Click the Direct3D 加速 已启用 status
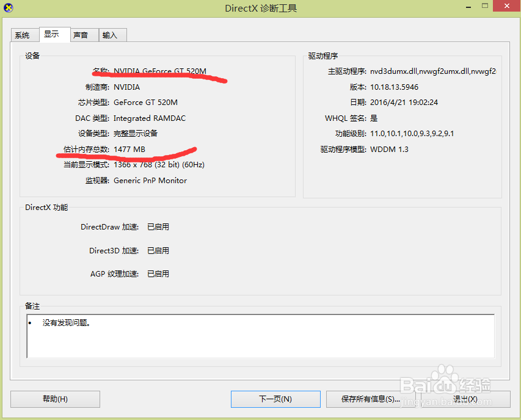Screen dimensions: 521x420 pos(158,250)
